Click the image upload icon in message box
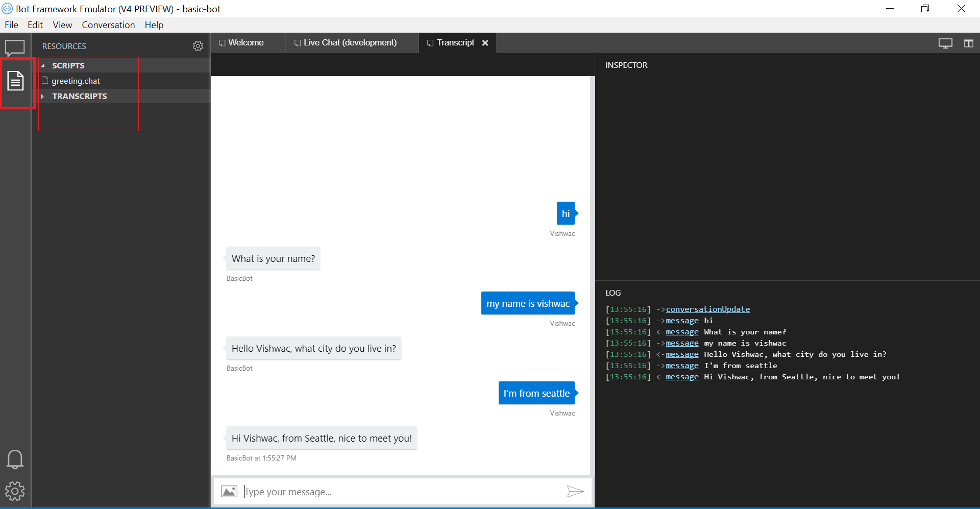The image size is (980, 509). 229,492
